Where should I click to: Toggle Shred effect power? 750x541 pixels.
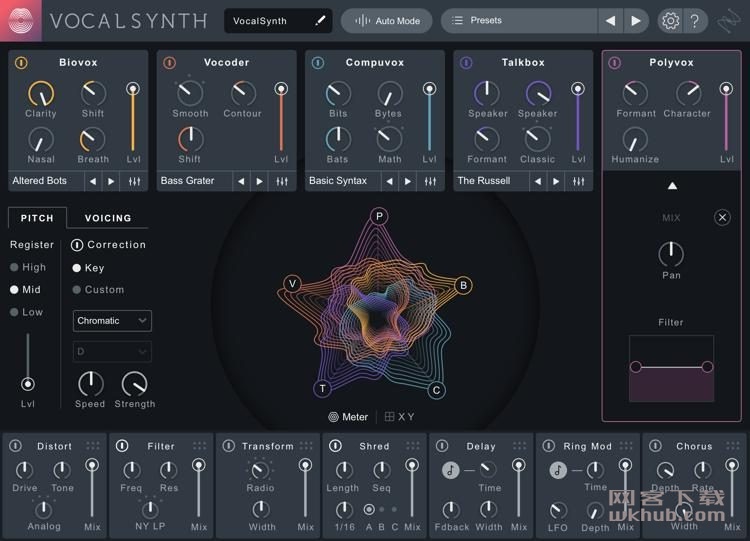[335, 446]
